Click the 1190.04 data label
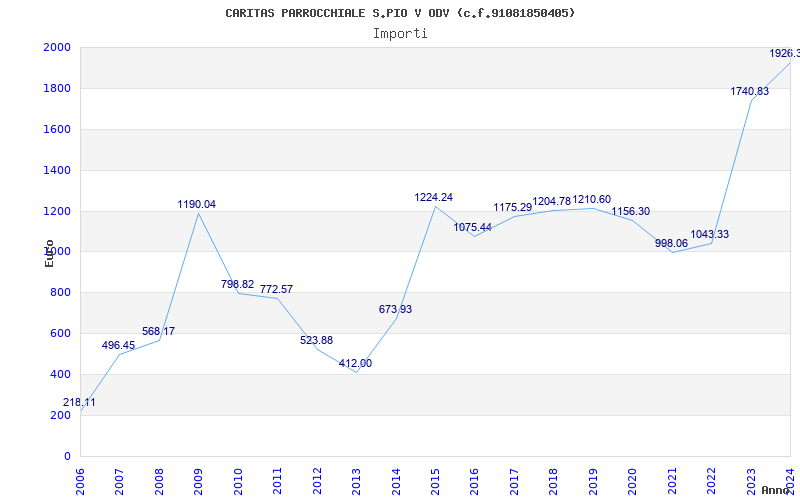The image size is (800, 500). (196, 205)
